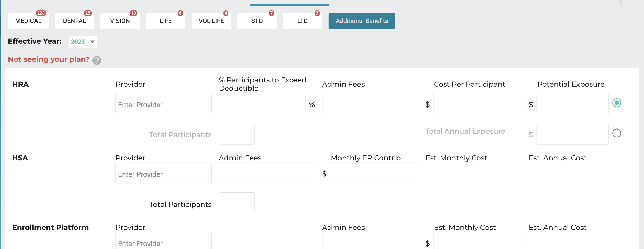Focus the Enrollment Platform Provider field
The width and height of the screenshot is (644, 249).
tap(164, 241)
